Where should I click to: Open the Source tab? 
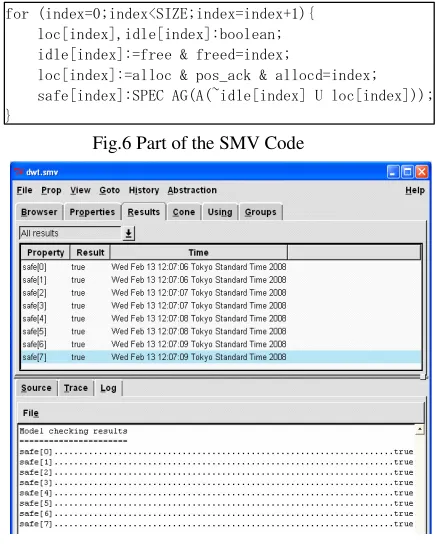(x=36, y=388)
